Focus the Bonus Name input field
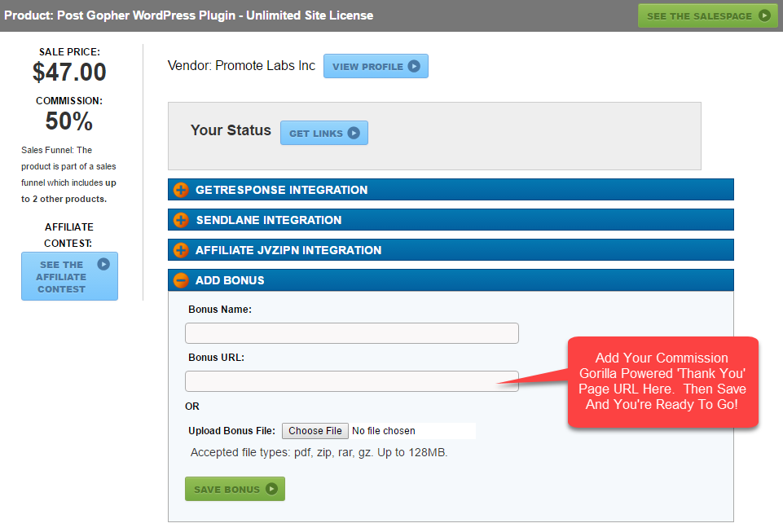This screenshot has width=783, height=532. pyautogui.click(x=352, y=333)
